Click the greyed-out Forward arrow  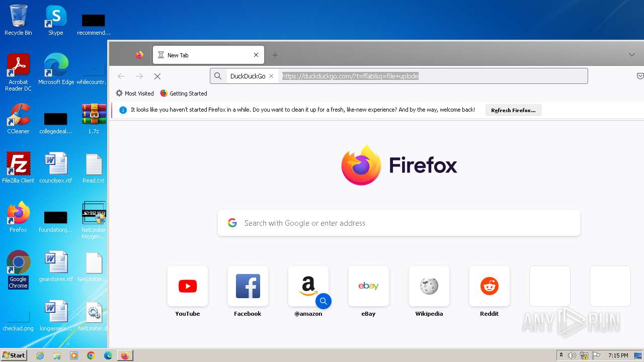point(139,76)
